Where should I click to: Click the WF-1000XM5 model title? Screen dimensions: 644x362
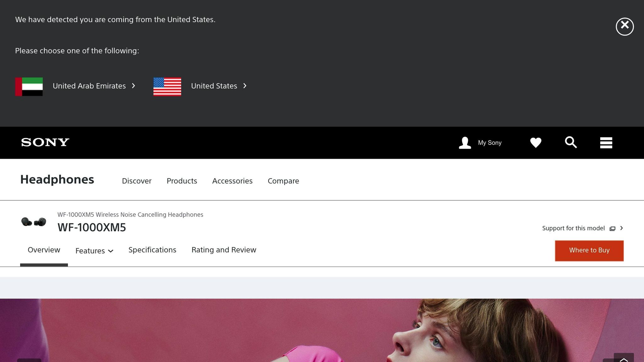click(x=92, y=227)
